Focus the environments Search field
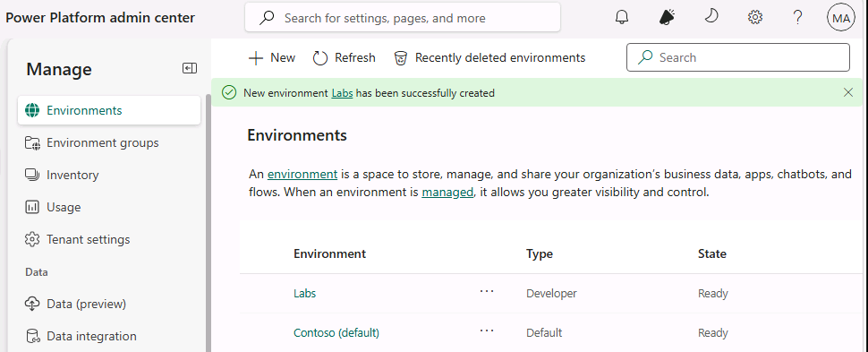868x352 pixels. tap(738, 57)
